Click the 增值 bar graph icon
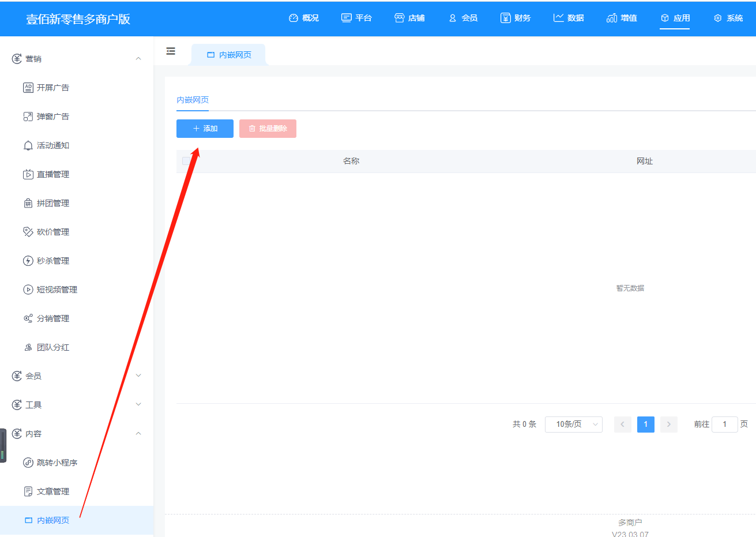Image resolution: width=756 pixels, height=537 pixels. pos(612,18)
